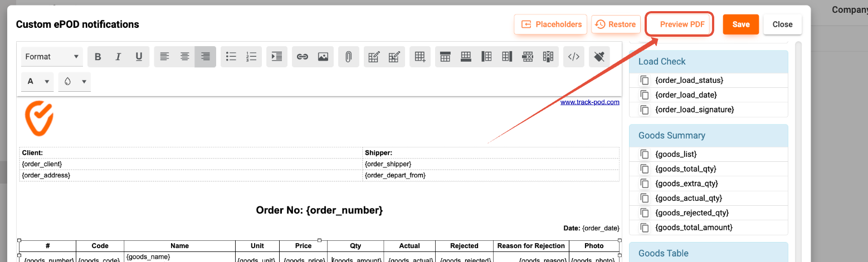Viewport: 868px width, 262px height.
Task: Add table column on the right
Action: coord(507,57)
